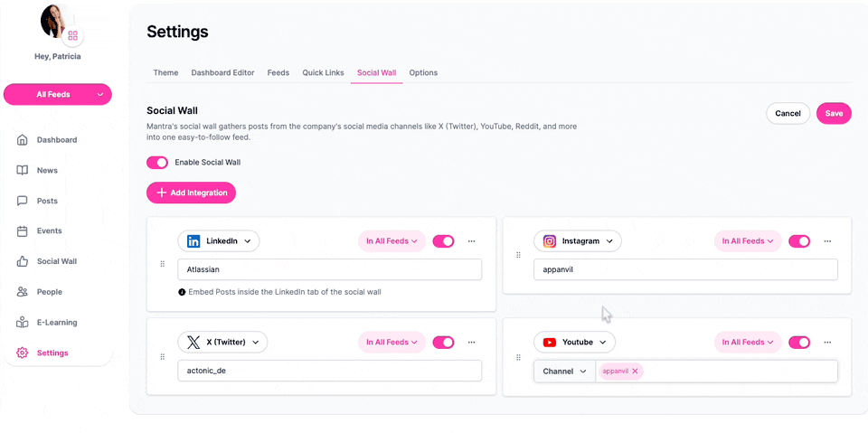
Task: Click the Posts speech bubble icon
Action: pyautogui.click(x=22, y=201)
